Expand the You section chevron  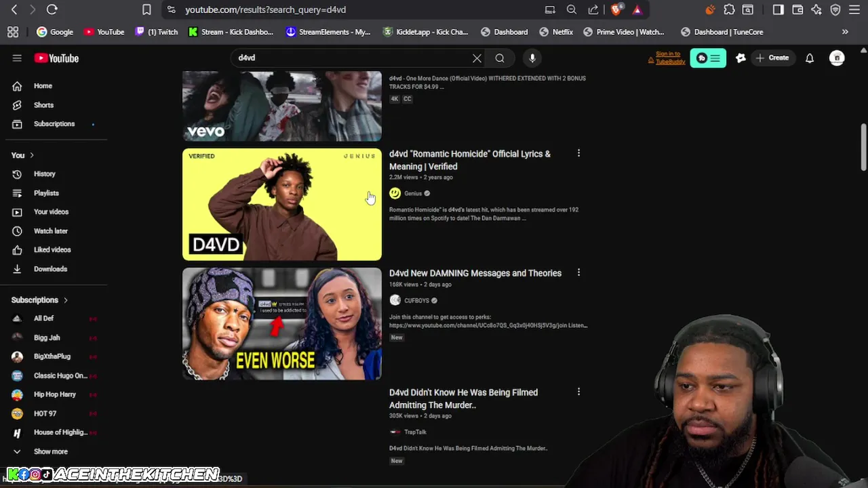[x=31, y=155]
